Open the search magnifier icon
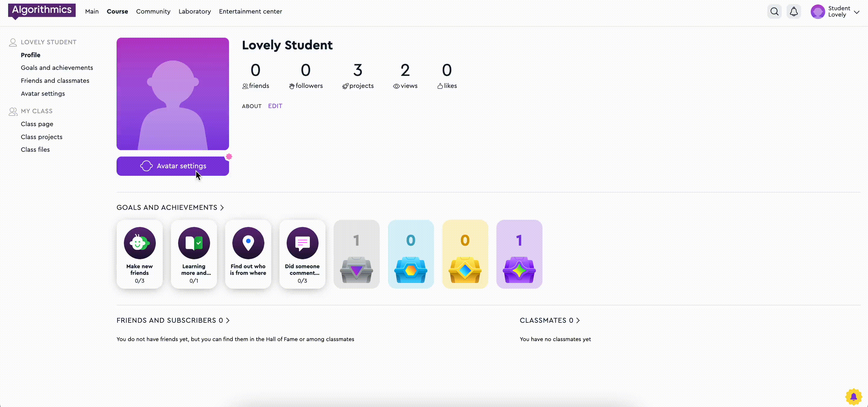The width and height of the screenshot is (868, 407). pos(774,12)
